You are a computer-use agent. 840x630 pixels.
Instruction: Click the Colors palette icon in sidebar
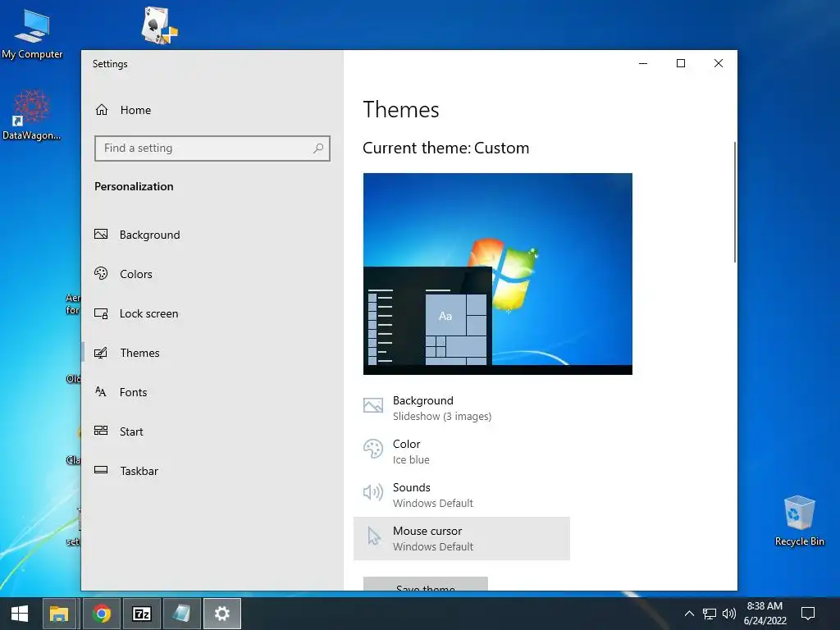[x=101, y=273]
